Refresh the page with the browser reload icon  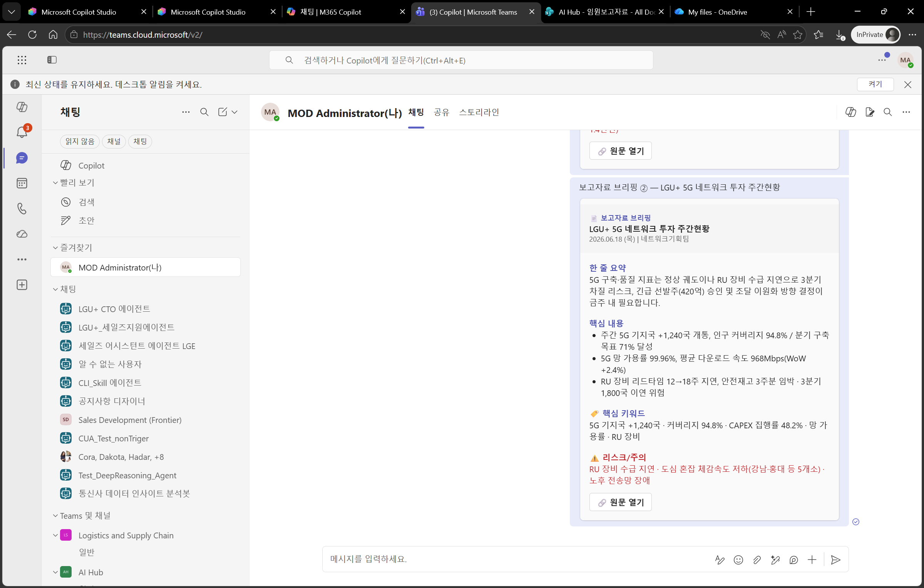point(32,35)
